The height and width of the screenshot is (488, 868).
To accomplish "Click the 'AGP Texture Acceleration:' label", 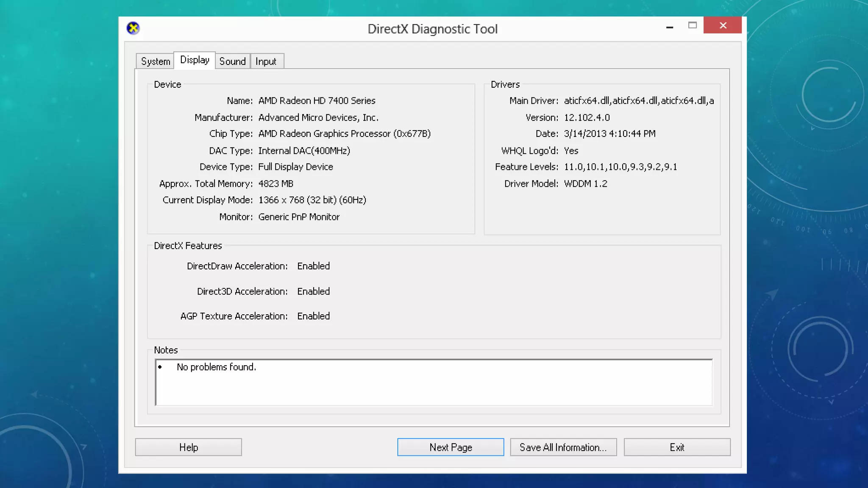I will (234, 316).
